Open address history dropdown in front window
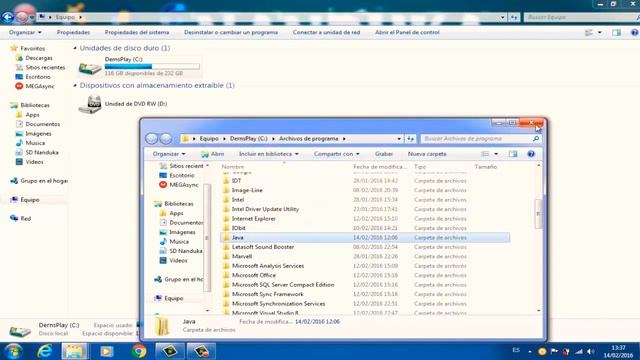640x360 pixels. click(399, 139)
